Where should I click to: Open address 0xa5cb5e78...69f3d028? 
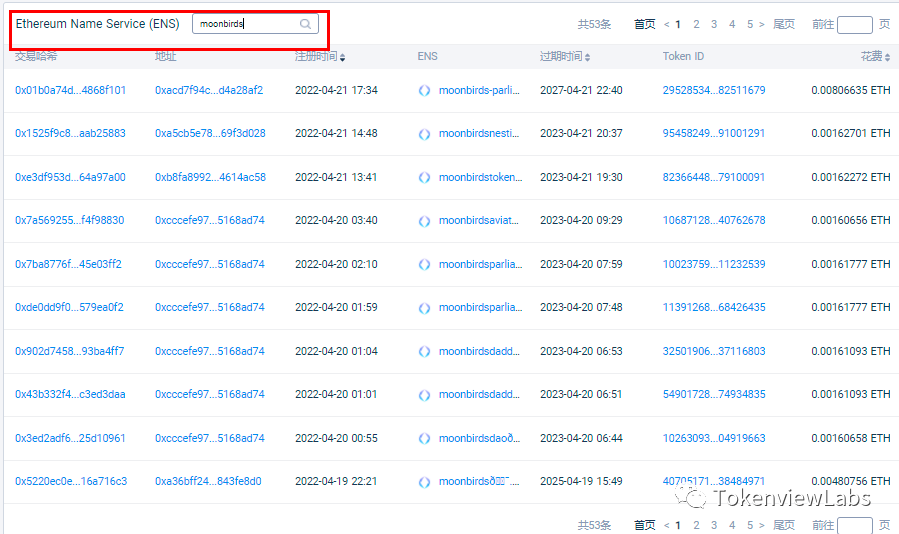pos(210,133)
